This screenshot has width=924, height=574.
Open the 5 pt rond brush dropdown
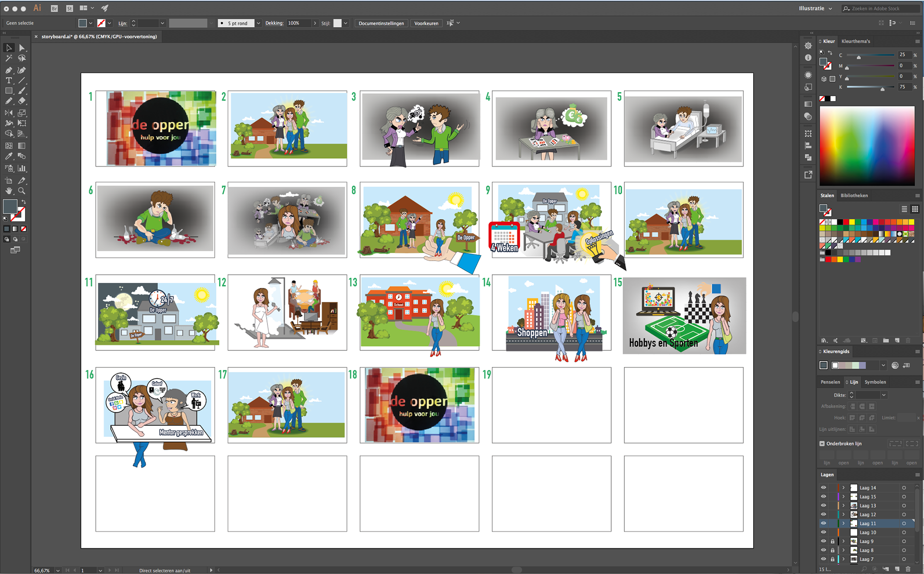[x=258, y=23]
